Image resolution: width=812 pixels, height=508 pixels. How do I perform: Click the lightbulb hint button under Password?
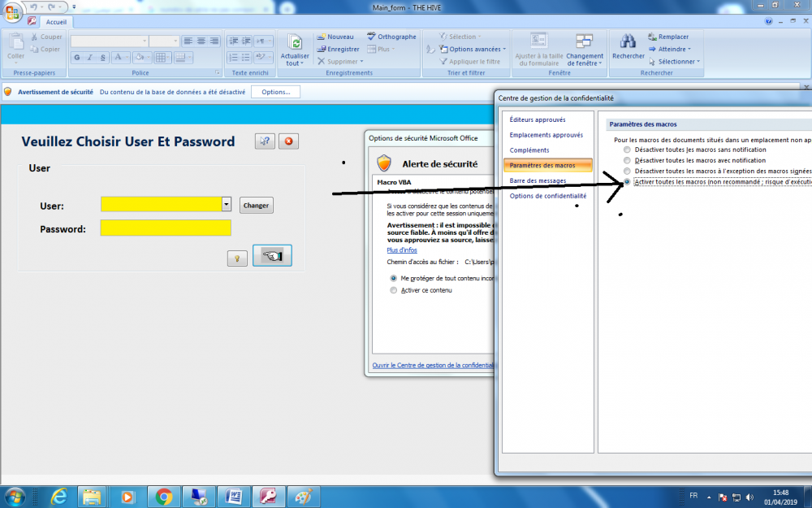pyautogui.click(x=237, y=258)
